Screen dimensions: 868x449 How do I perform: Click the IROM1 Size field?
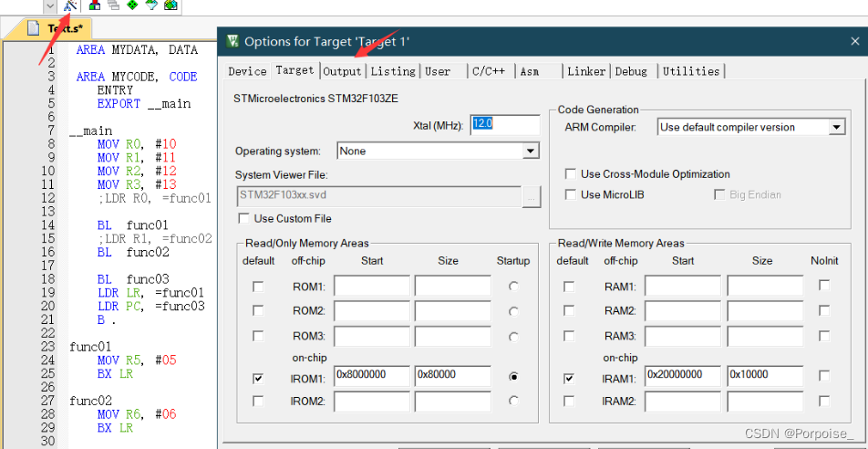(453, 375)
